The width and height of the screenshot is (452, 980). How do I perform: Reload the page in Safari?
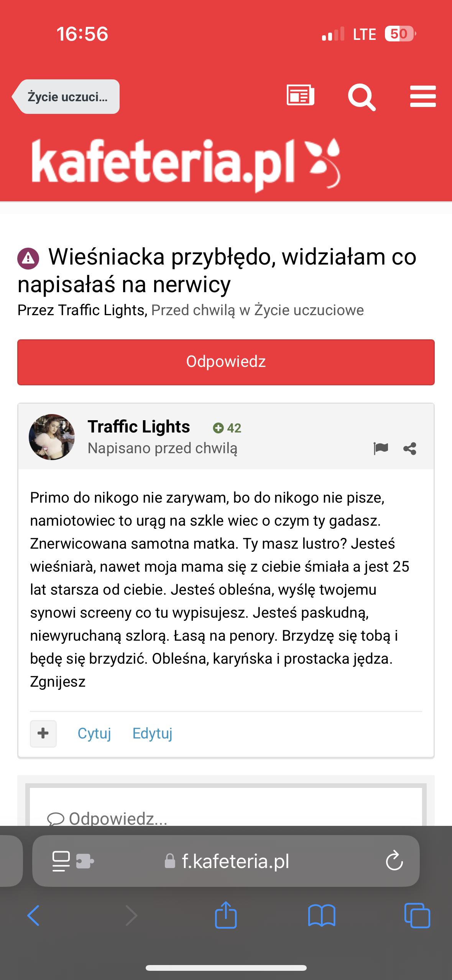pos(394,861)
